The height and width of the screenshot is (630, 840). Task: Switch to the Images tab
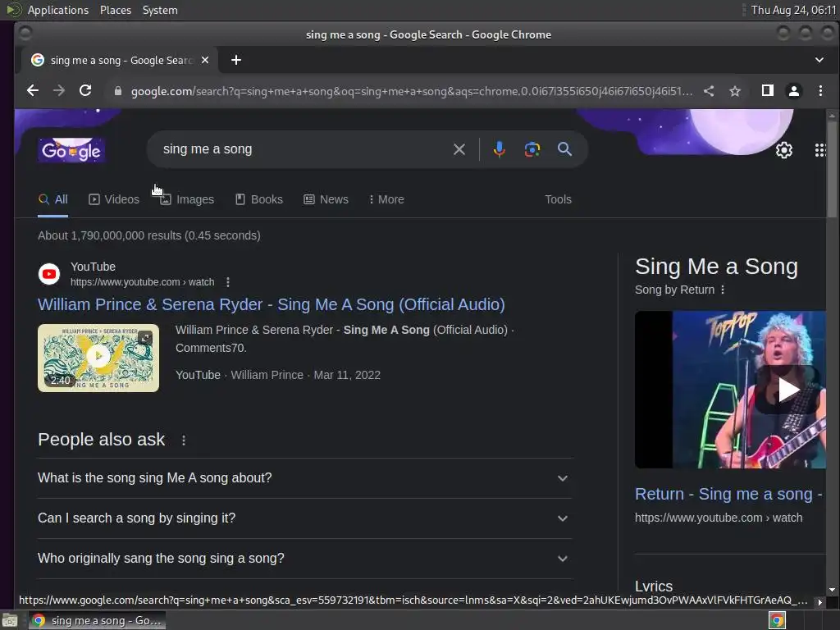[x=187, y=199]
